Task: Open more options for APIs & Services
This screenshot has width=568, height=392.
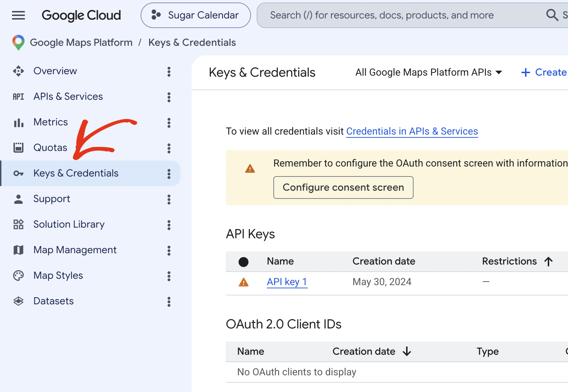Action: 169,97
